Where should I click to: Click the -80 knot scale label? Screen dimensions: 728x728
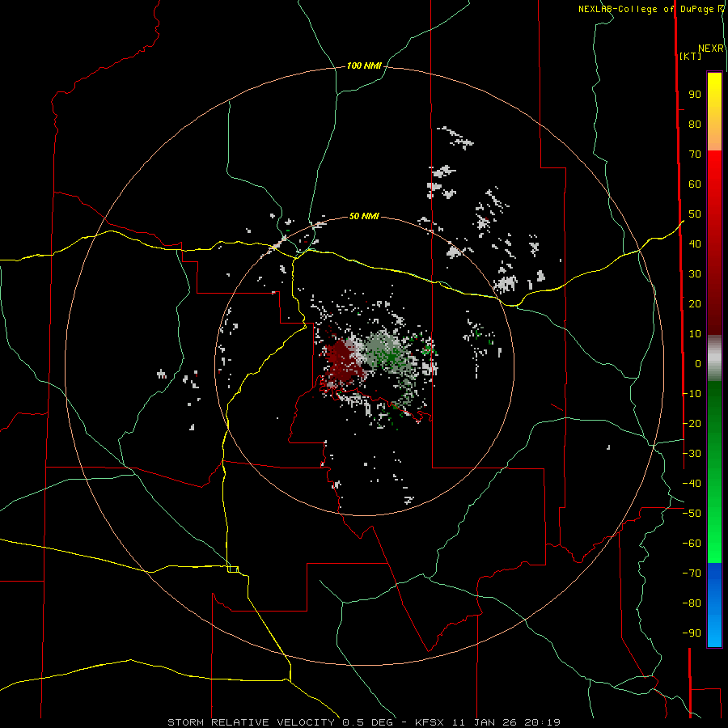pos(692,603)
